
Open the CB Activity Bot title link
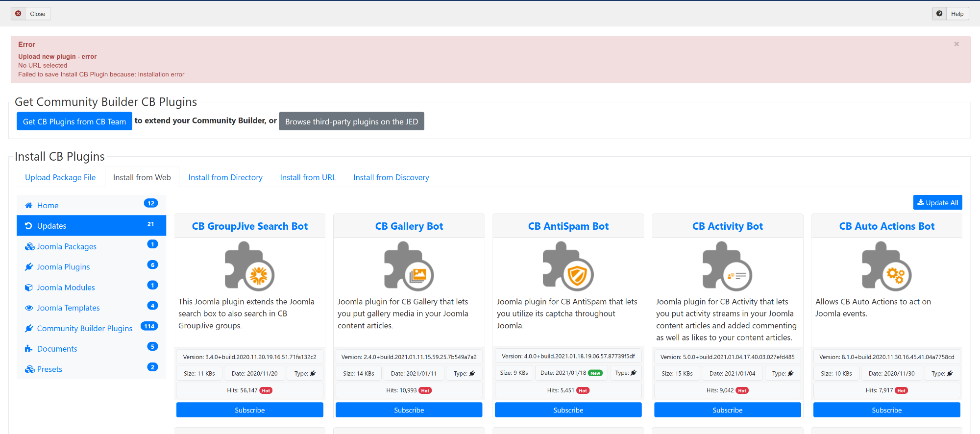[728, 226]
